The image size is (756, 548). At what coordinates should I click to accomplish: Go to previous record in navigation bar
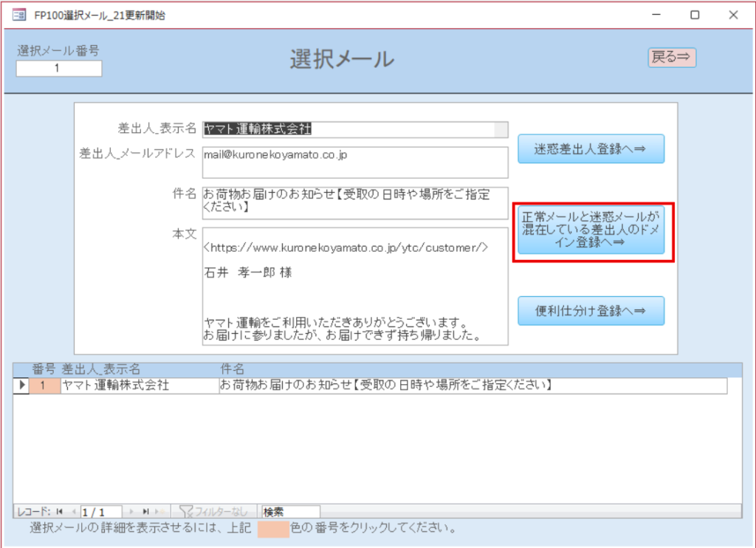click(x=73, y=511)
